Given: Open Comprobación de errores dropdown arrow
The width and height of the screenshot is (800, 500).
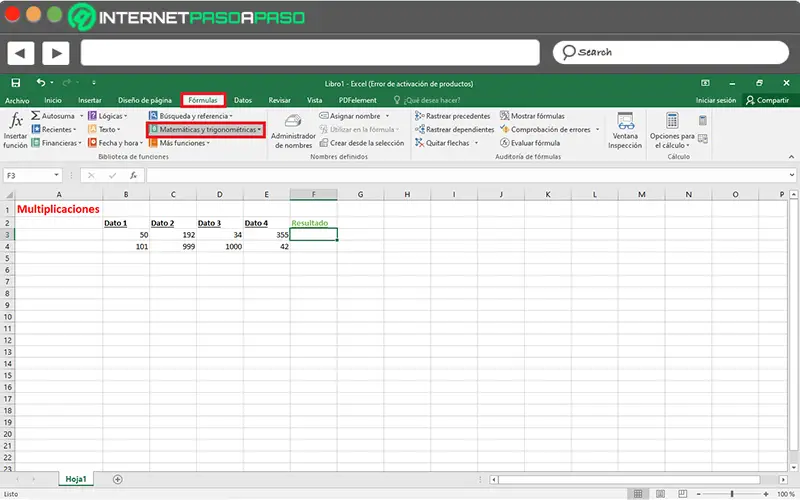Looking at the screenshot, I should point(597,130).
